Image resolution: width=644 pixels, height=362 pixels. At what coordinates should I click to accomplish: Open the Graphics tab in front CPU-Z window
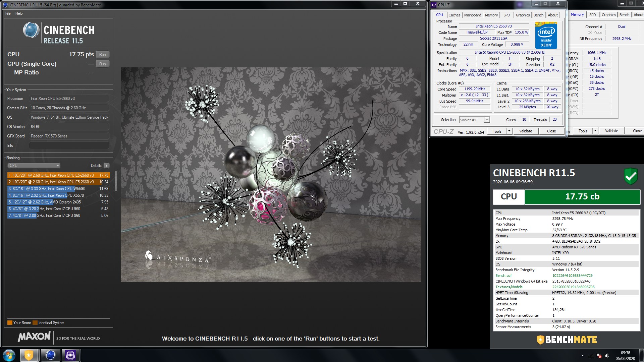coord(523,15)
